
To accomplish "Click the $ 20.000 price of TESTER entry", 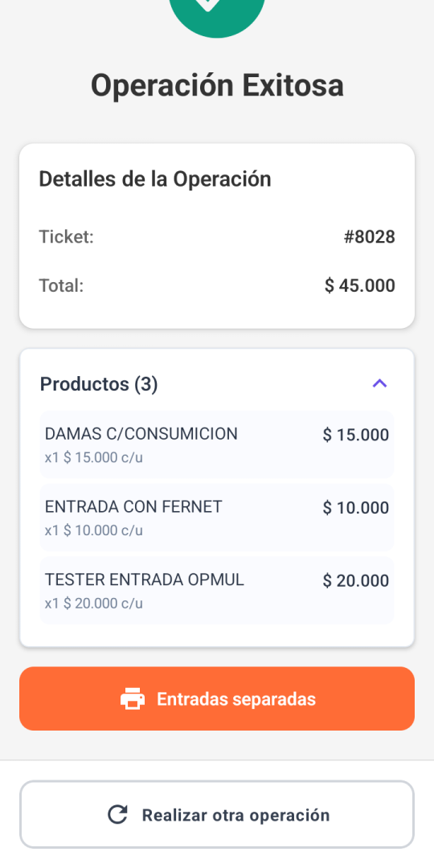I will pyautogui.click(x=356, y=581).
